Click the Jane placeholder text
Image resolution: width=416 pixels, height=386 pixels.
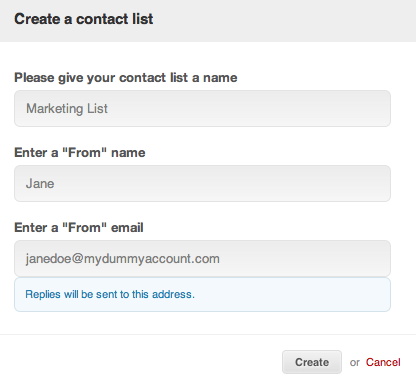coord(40,184)
